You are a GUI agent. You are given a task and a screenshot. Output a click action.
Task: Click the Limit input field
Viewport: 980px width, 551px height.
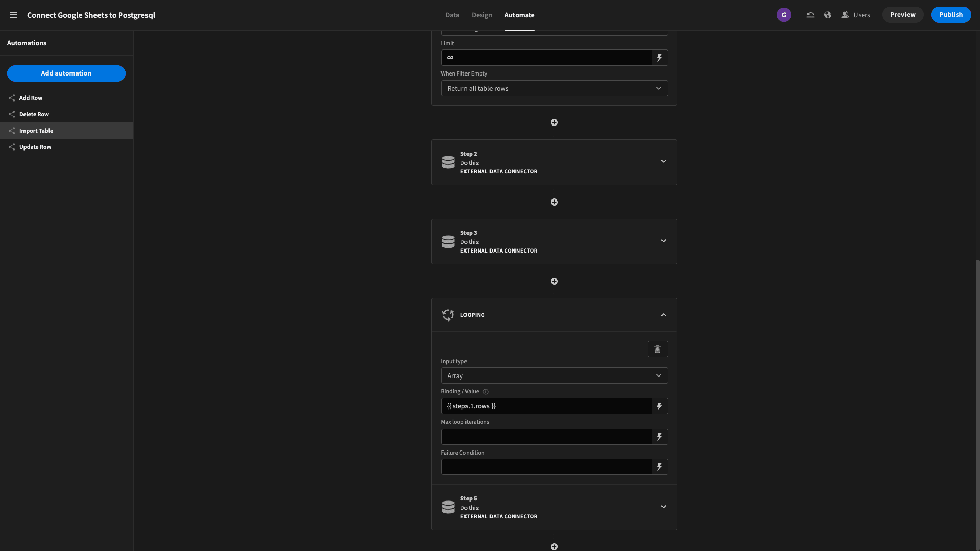(546, 57)
